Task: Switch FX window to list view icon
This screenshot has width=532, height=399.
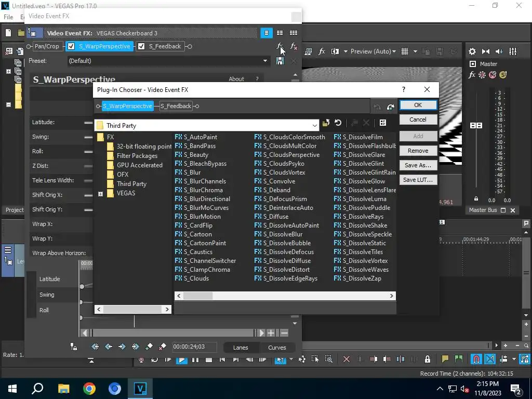Action: (267, 33)
